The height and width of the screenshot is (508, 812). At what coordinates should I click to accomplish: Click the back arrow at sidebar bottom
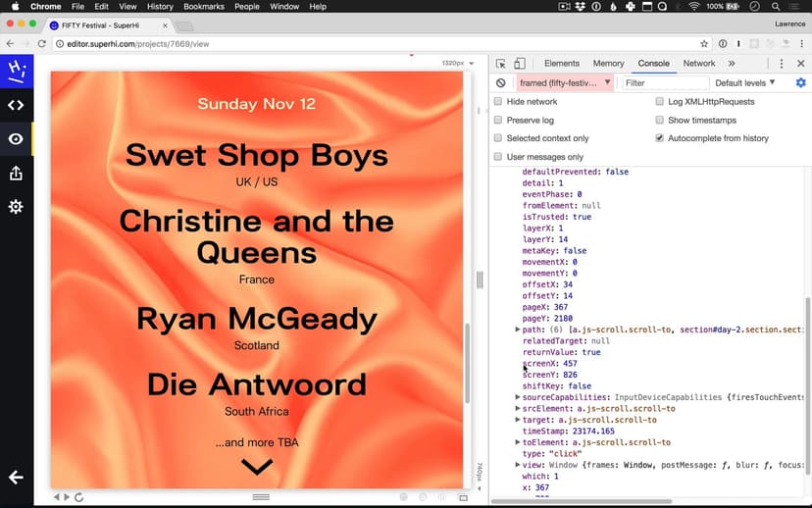[17, 478]
